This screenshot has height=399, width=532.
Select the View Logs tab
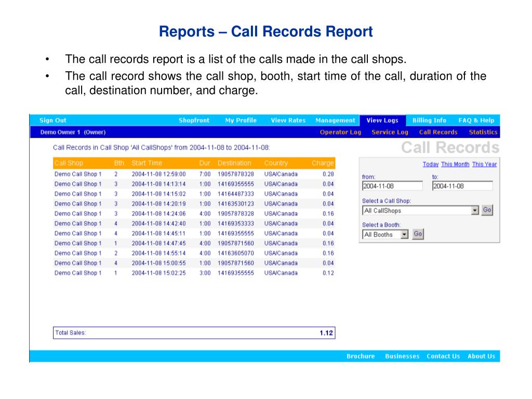coord(382,120)
